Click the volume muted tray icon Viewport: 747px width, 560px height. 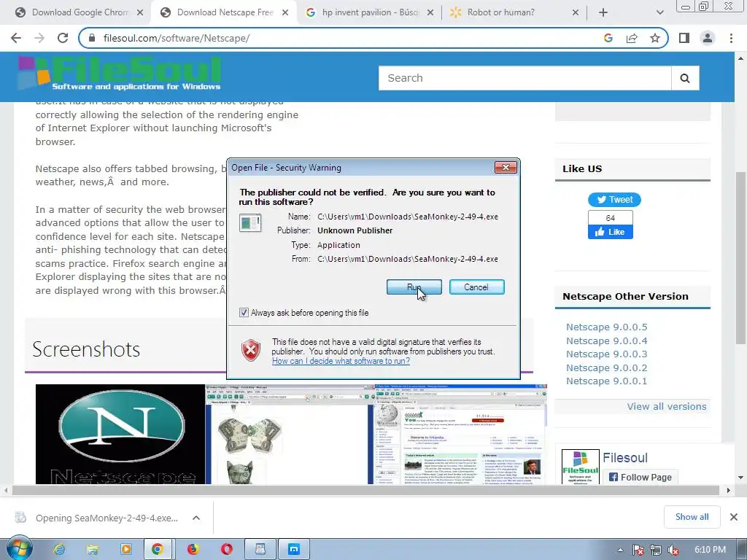pyautogui.click(x=673, y=550)
